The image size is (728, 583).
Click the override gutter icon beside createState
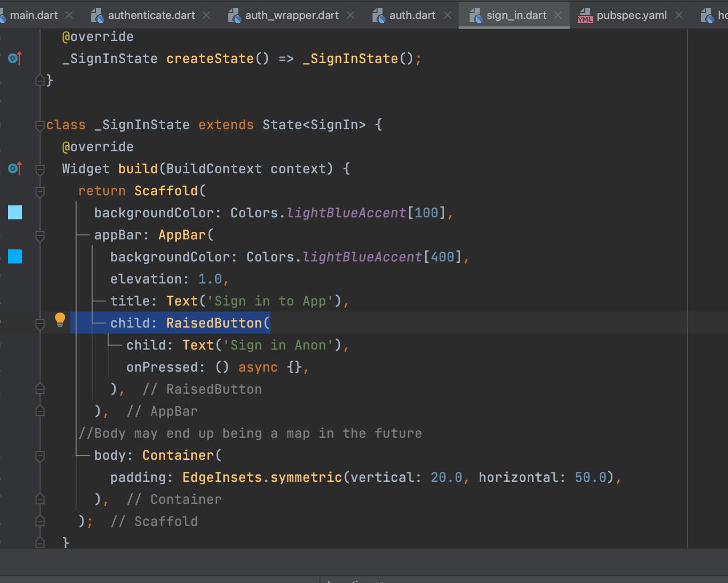[x=15, y=58]
